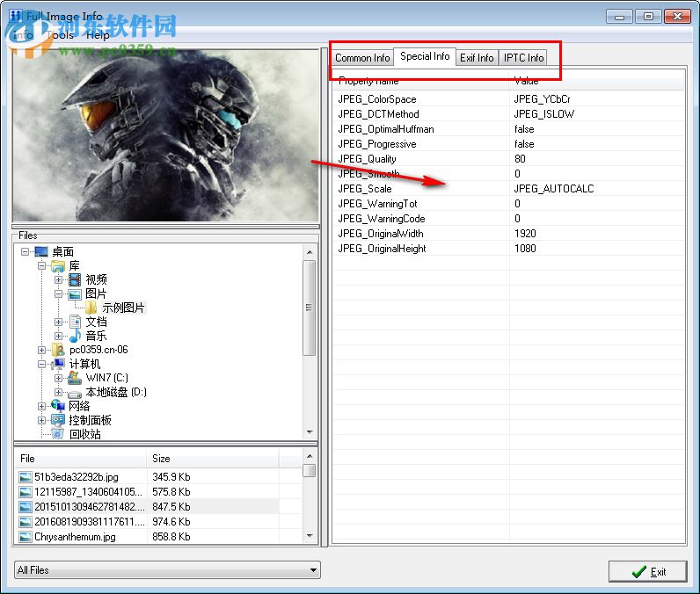Click the 示例图片 folder icon
Viewport: 700px width, 594px height.
[91, 308]
